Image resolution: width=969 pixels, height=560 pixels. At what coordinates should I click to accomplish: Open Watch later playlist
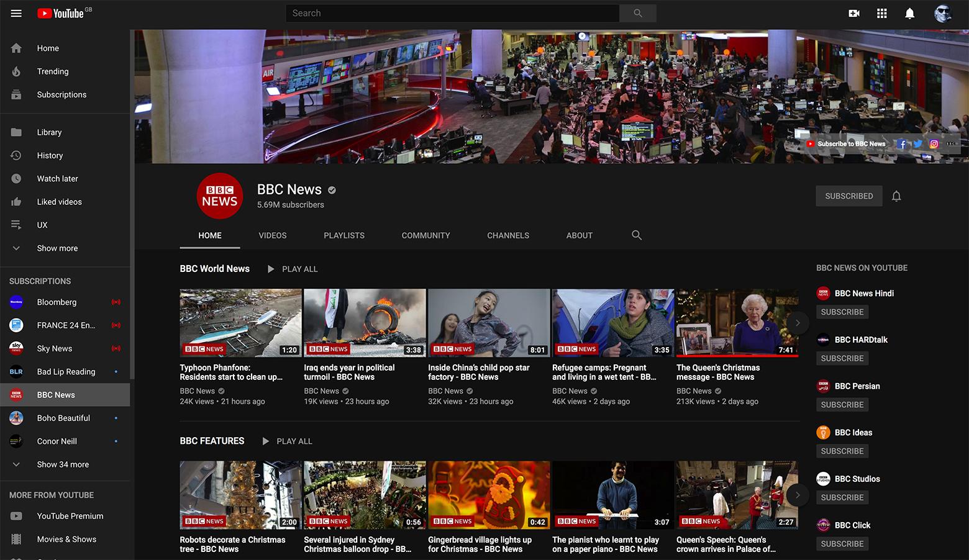click(x=65, y=179)
